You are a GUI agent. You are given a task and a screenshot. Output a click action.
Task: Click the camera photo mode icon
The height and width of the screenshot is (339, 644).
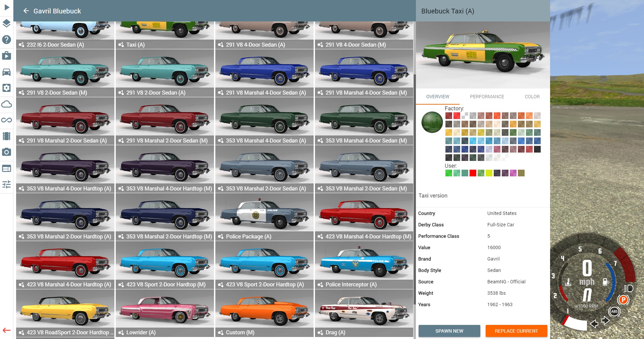(x=7, y=152)
